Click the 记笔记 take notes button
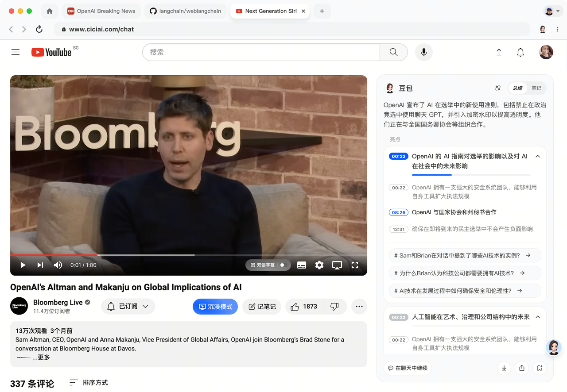 tap(262, 307)
